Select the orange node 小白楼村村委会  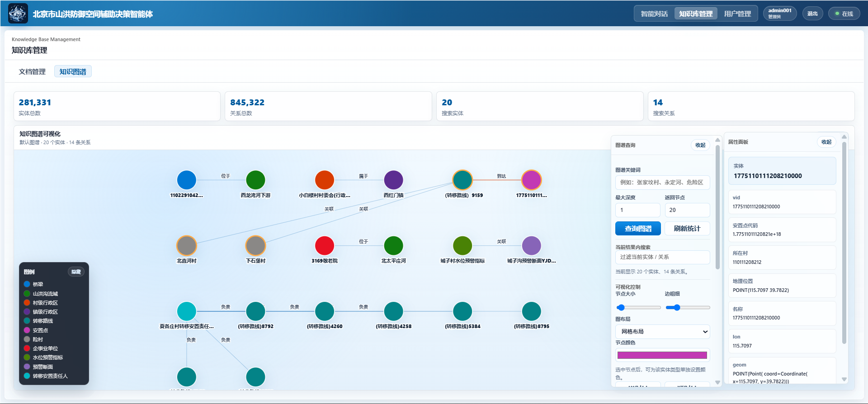(325, 180)
